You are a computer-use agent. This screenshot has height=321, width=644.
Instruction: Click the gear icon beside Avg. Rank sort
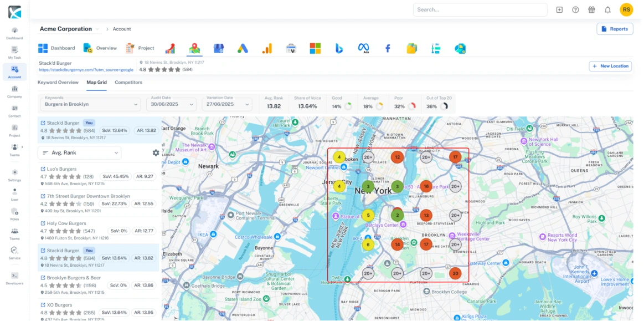156,153
